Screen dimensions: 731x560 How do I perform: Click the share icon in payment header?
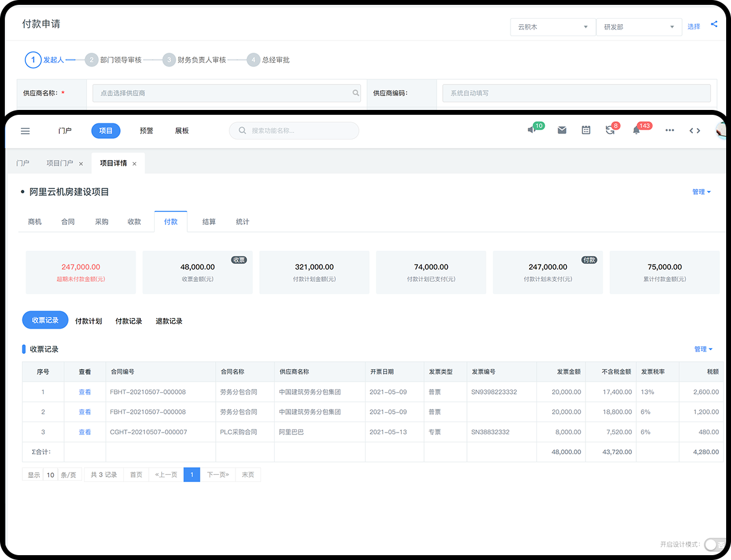coord(714,25)
